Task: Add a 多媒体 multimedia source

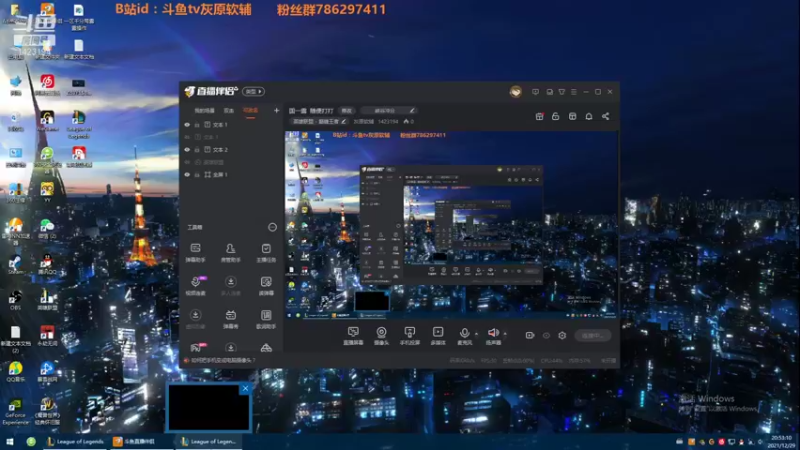Action: pyautogui.click(x=438, y=336)
